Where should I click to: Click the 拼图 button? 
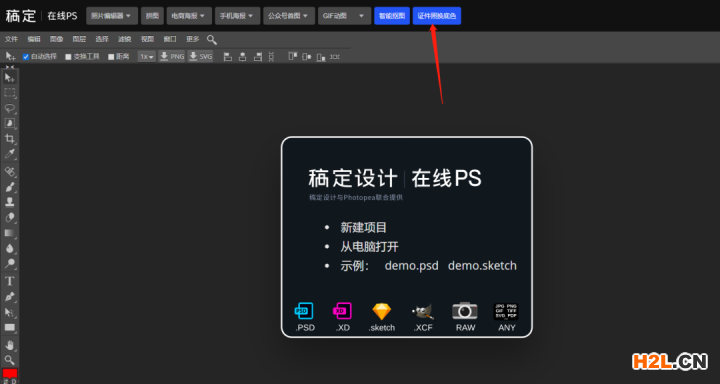coord(152,16)
